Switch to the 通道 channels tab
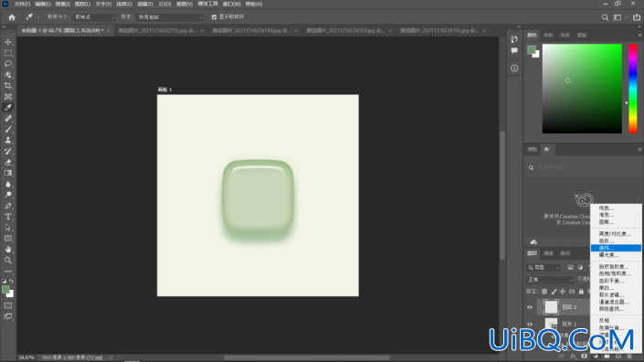644x362 pixels. pyautogui.click(x=548, y=253)
